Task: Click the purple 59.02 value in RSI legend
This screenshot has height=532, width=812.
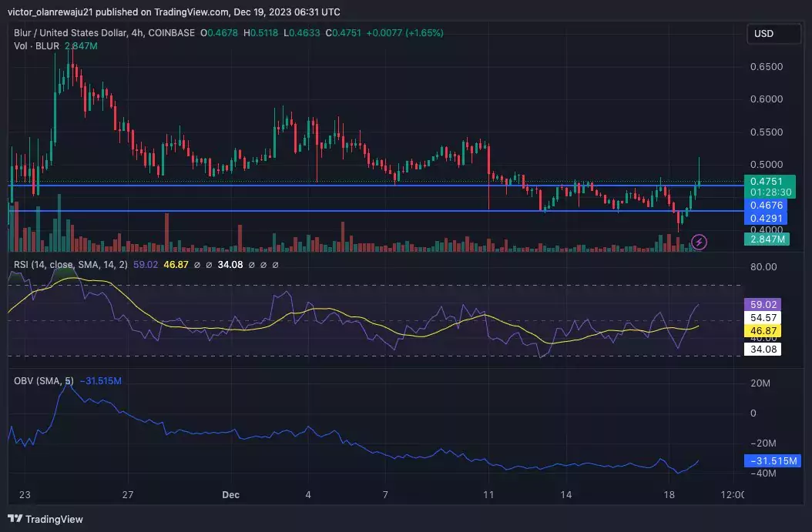Action: pyautogui.click(x=146, y=264)
